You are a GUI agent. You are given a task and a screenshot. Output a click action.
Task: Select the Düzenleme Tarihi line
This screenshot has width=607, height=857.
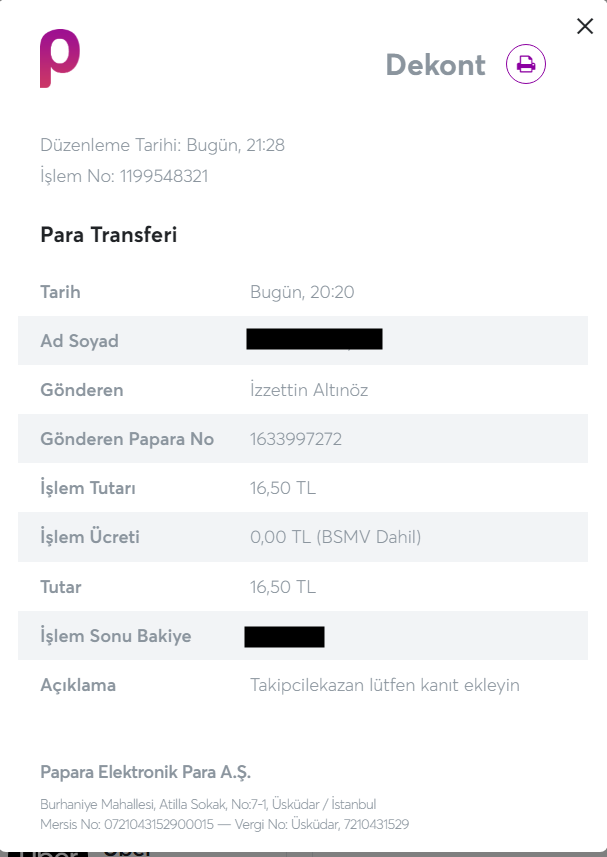click(x=162, y=145)
